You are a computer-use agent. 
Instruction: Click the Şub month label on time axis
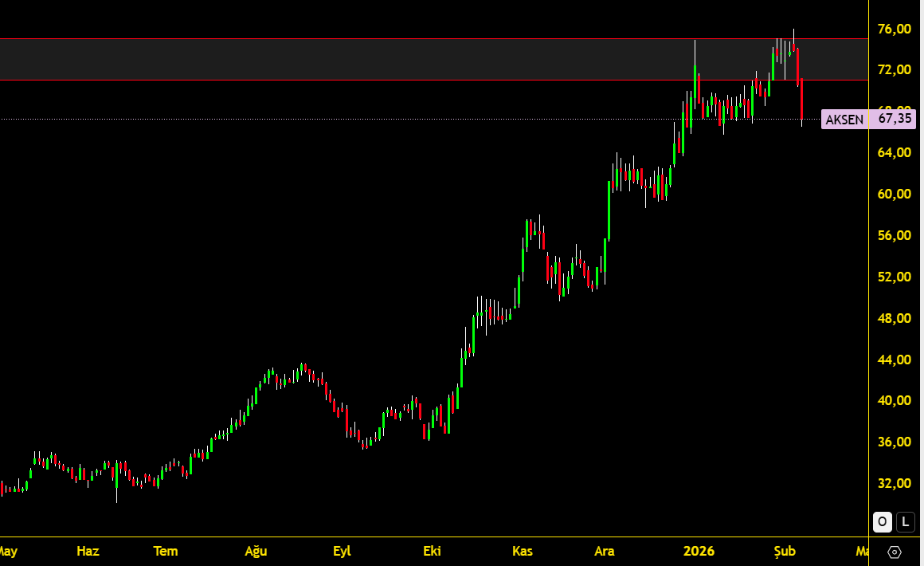coord(785,552)
